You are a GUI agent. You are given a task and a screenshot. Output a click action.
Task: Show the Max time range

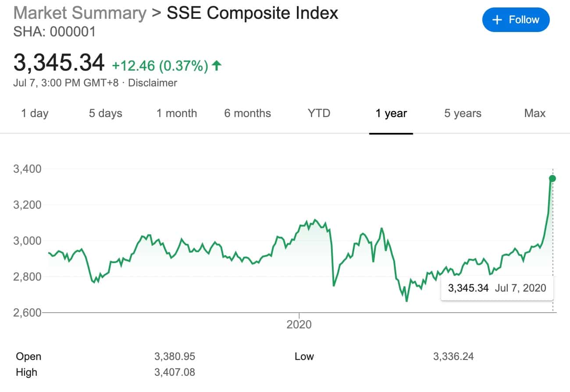click(535, 114)
